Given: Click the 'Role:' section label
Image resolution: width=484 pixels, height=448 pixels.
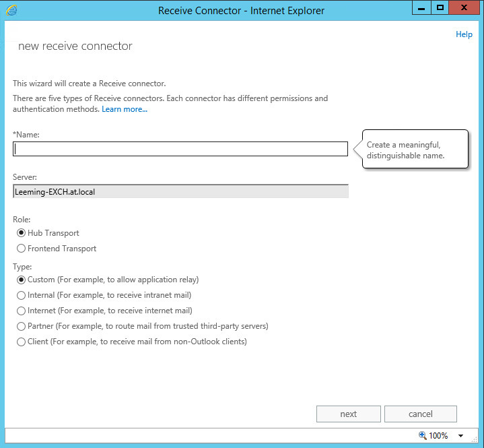Looking at the screenshot, I should [22, 220].
